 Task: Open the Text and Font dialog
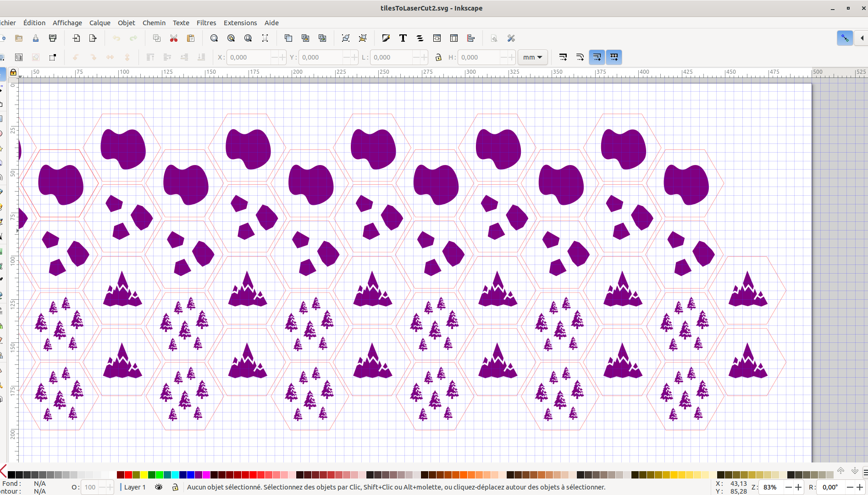(x=403, y=38)
